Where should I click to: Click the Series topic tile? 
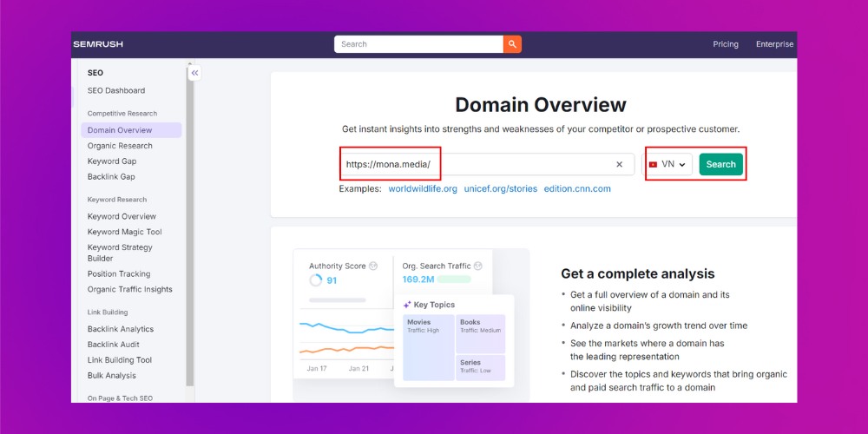[481, 367]
